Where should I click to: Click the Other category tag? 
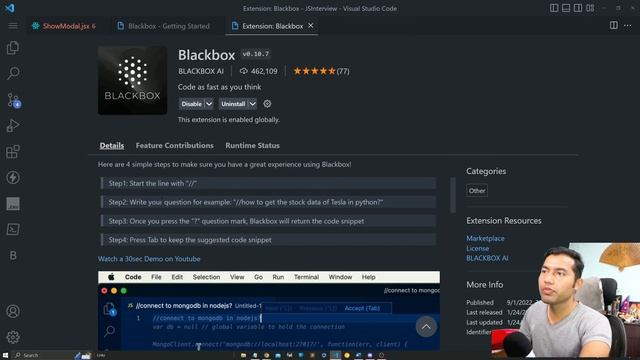tap(477, 191)
